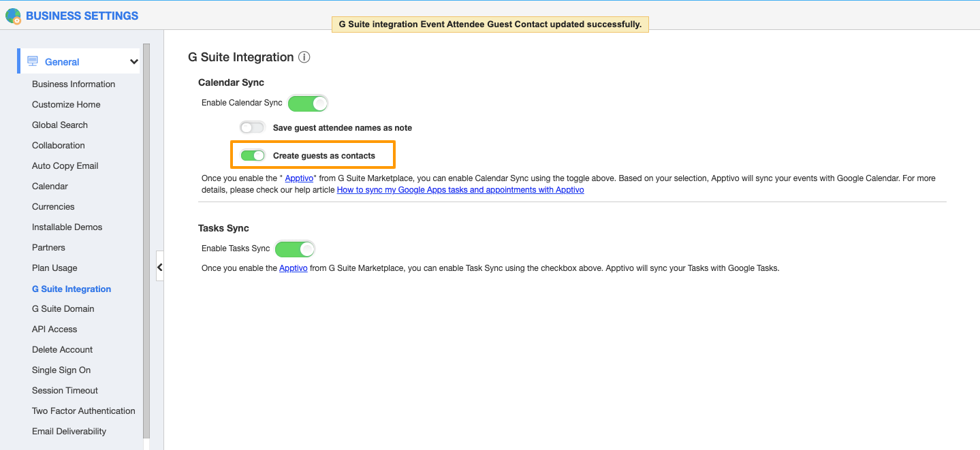Toggle Enable Calendar Sync switch
The image size is (980, 450).
tap(308, 103)
